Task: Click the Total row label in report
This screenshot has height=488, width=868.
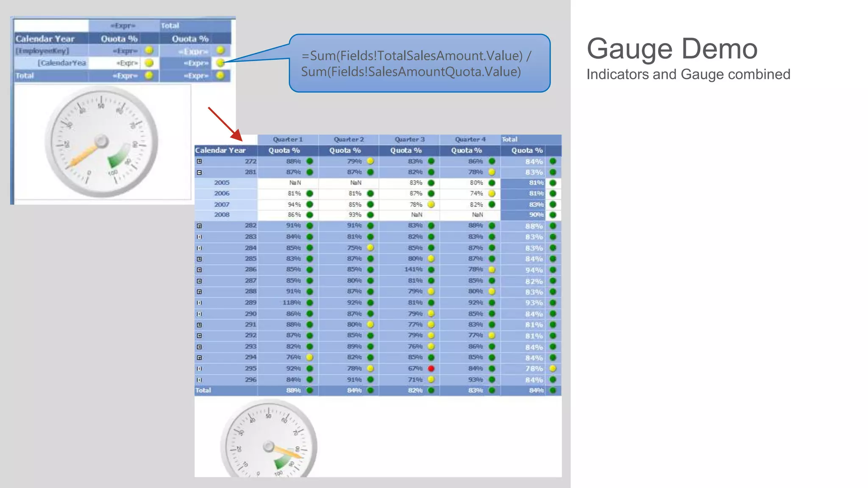Action: [203, 390]
